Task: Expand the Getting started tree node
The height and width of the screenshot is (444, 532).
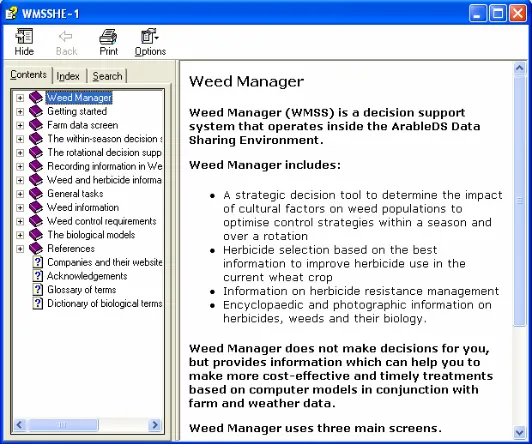Action: tap(20, 111)
